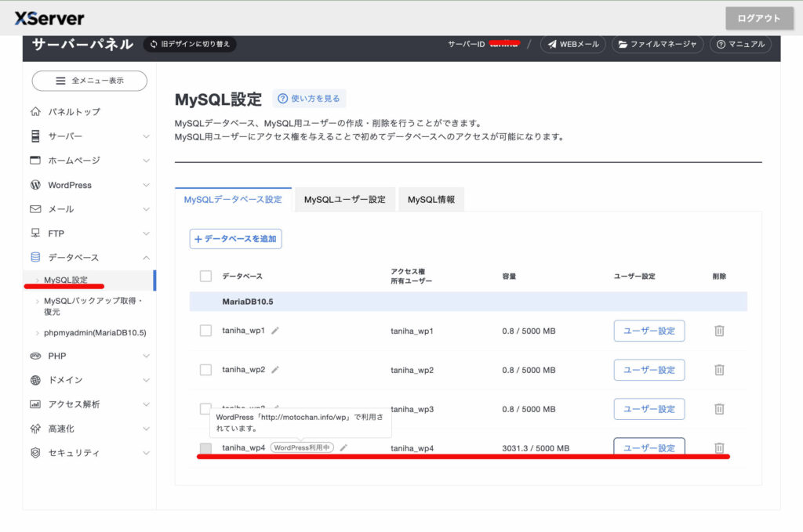Click the MariaDB10.5 group header row
This screenshot has height=532, width=803.
tap(468, 302)
